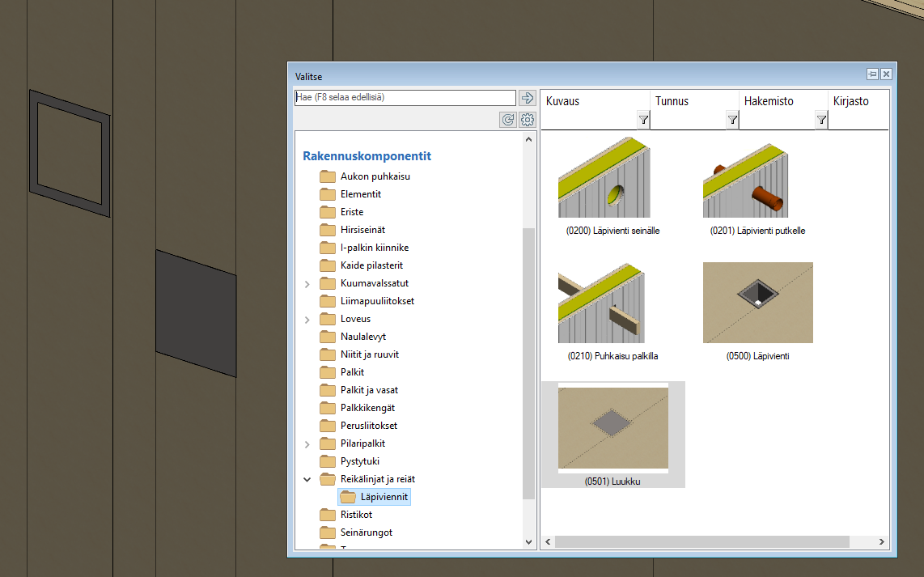Click the tree panel scroll-down arrow
924x577 pixels.
529,542
